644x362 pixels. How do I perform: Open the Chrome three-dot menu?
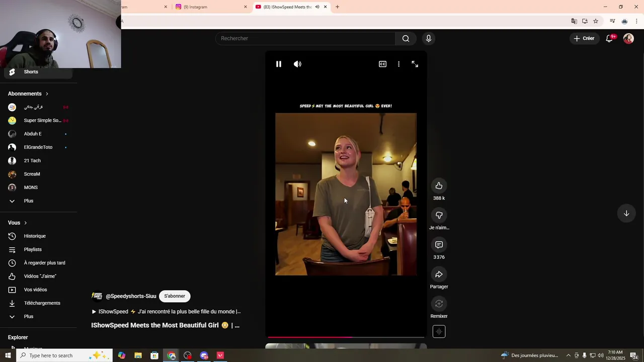point(636,21)
